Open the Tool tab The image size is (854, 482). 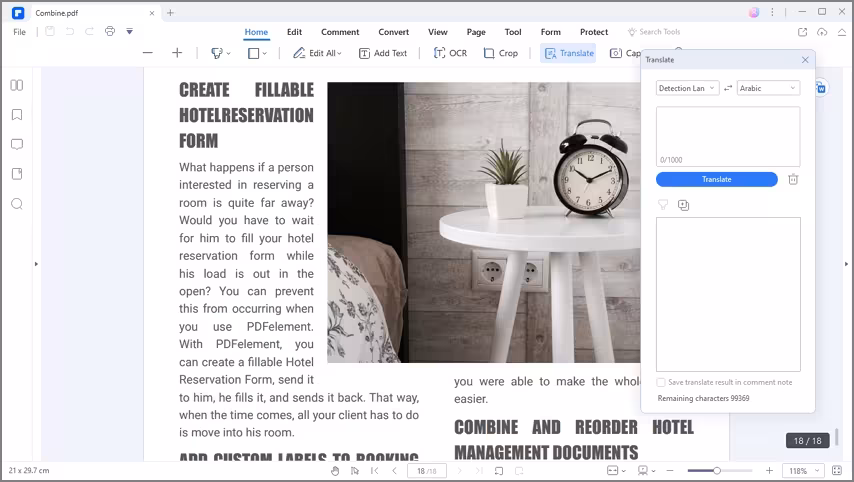[513, 32]
